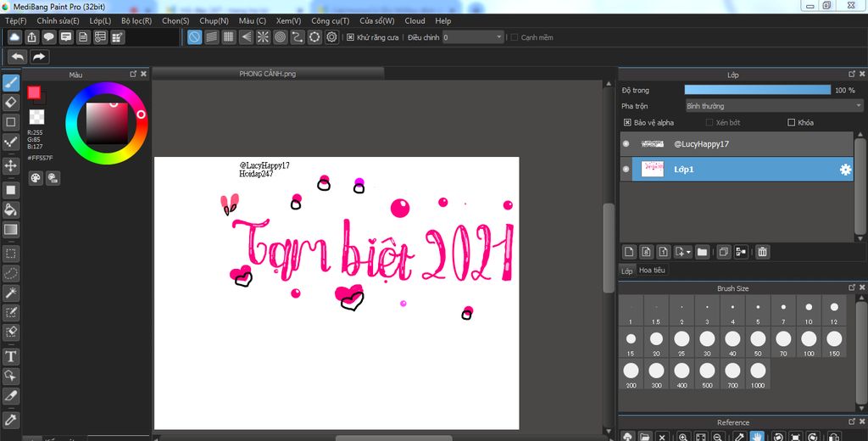Zoom in on the Reference panel
Viewport: 868px width, 441px height.
click(x=684, y=437)
